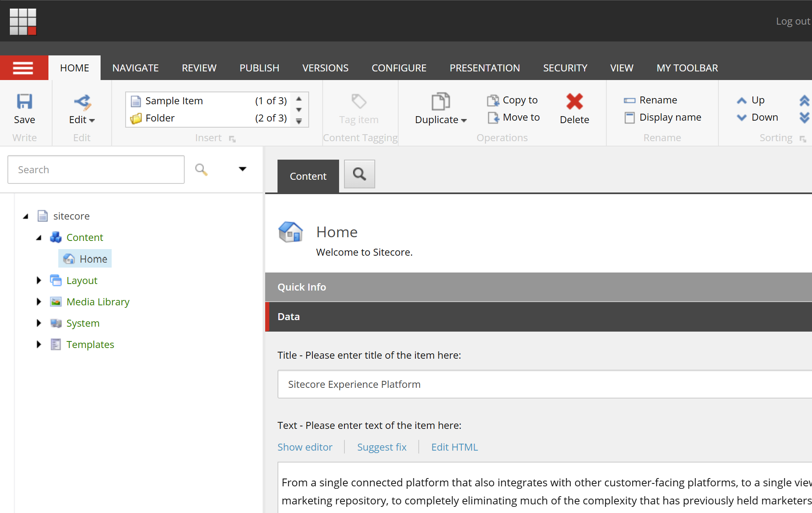Click the Tag item icon
Image resolution: width=812 pixels, height=513 pixels.
click(x=359, y=101)
